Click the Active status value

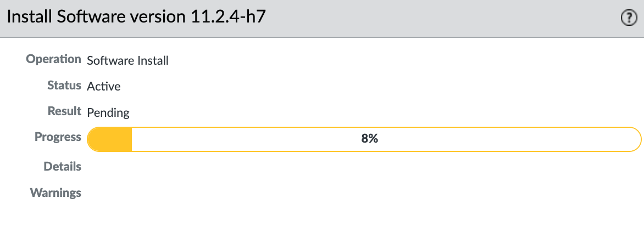tap(104, 87)
